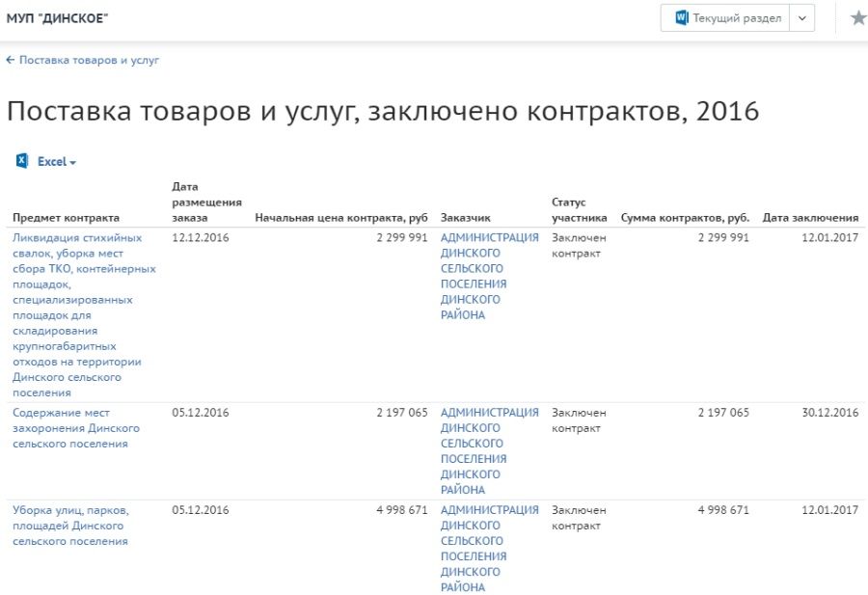Click the Сумма контрактов column header
Image resolution: width=868 pixels, height=595 pixels.
click(x=685, y=218)
